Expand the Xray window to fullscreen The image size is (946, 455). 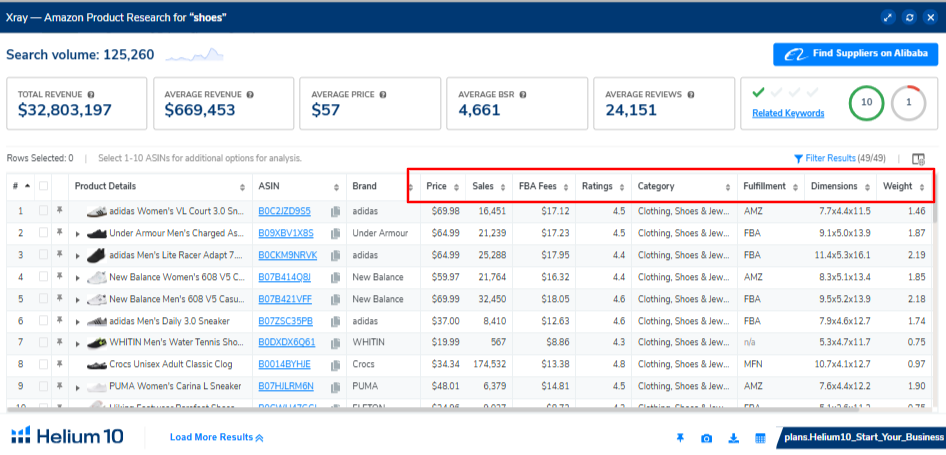pos(888,18)
